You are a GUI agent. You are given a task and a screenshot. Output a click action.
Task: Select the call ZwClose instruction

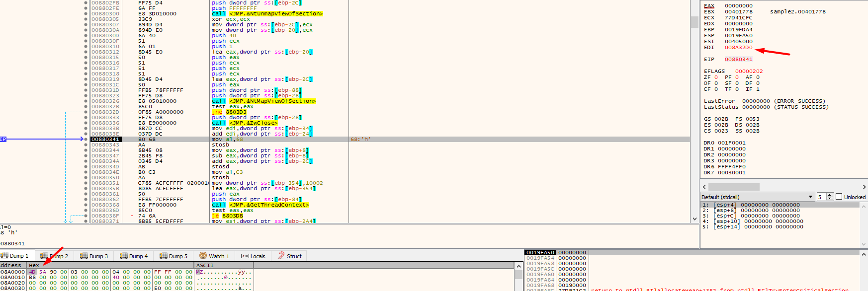(245, 123)
